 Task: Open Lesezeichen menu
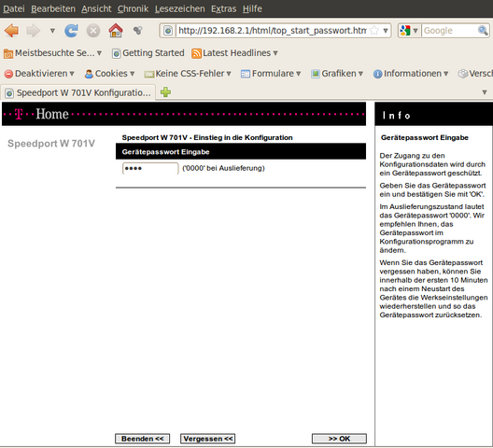(x=180, y=8)
